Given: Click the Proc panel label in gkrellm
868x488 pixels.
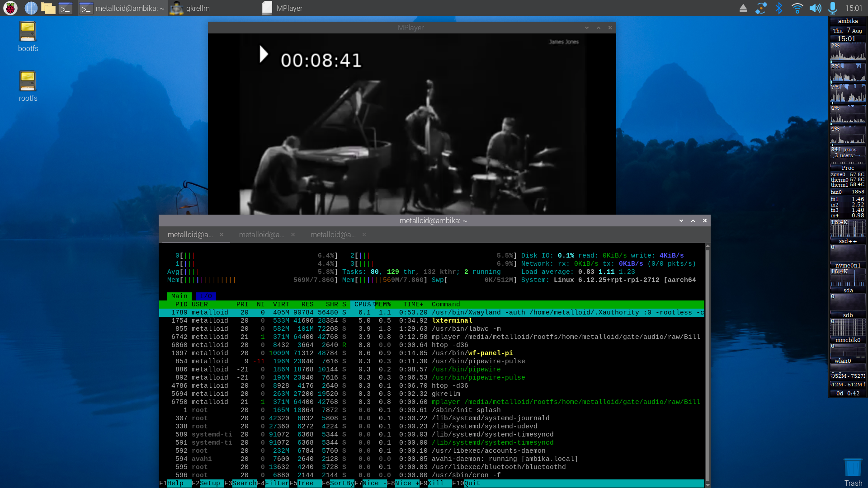Looking at the screenshot, I should [x=848, y=168].
